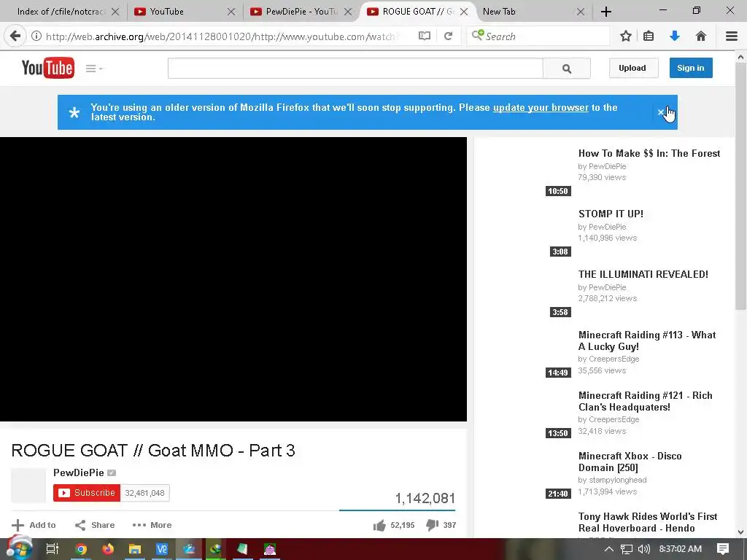Click the PewDiePie channel avatar
Viewport: 747px width, 560px height.
[28, 485]
